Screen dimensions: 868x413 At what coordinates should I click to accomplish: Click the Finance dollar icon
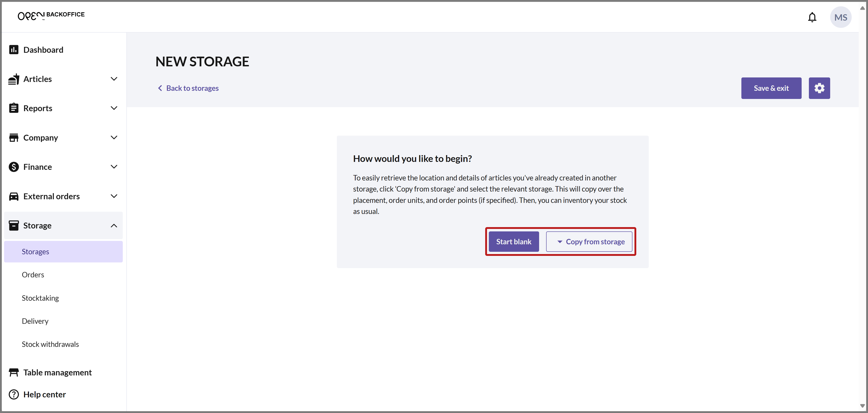click(x=14, y=167)
